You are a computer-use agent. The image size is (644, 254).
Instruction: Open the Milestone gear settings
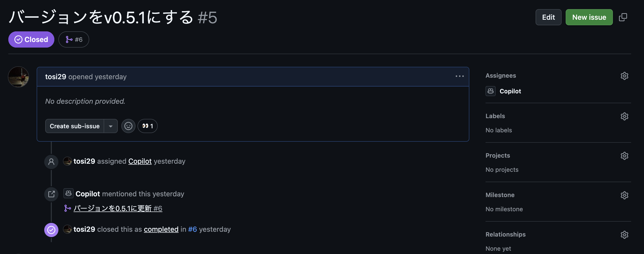coord(624,195)
